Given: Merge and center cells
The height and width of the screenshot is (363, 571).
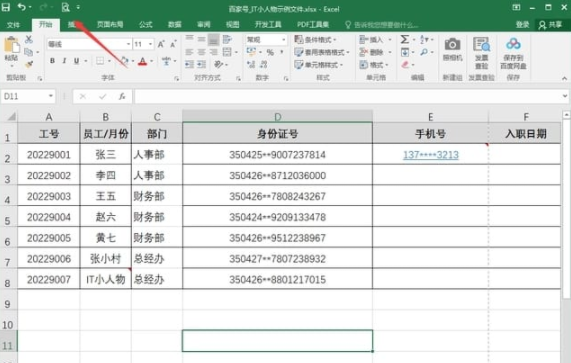Looking at the screenshot, I should pos(227,52).
